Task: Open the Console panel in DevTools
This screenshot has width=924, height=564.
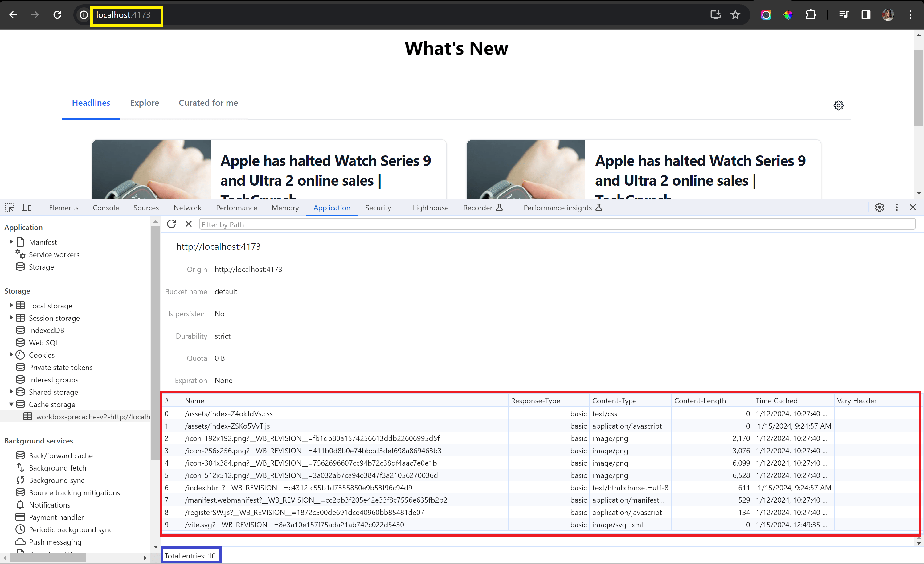Action: [x=106, y=208]
